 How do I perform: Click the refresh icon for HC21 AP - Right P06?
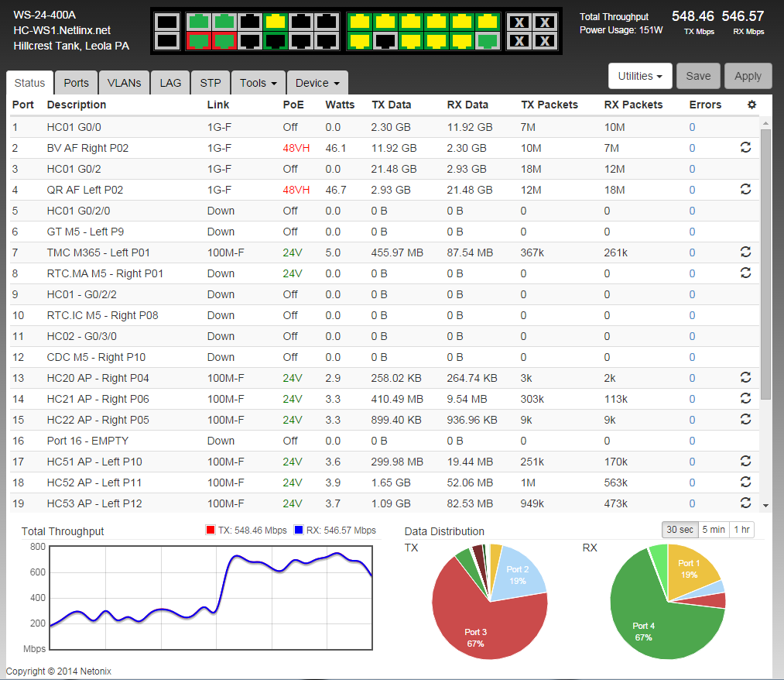coord(745,398)
